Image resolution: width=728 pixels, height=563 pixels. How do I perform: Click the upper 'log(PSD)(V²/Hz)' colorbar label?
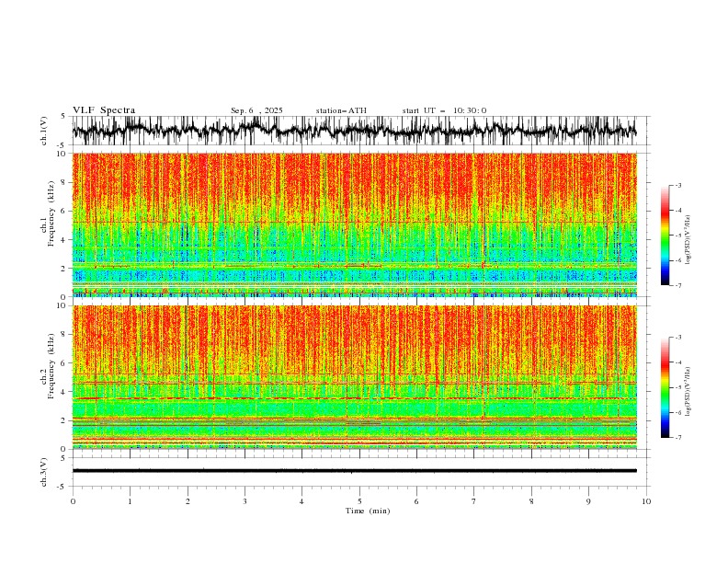point(688,240)
